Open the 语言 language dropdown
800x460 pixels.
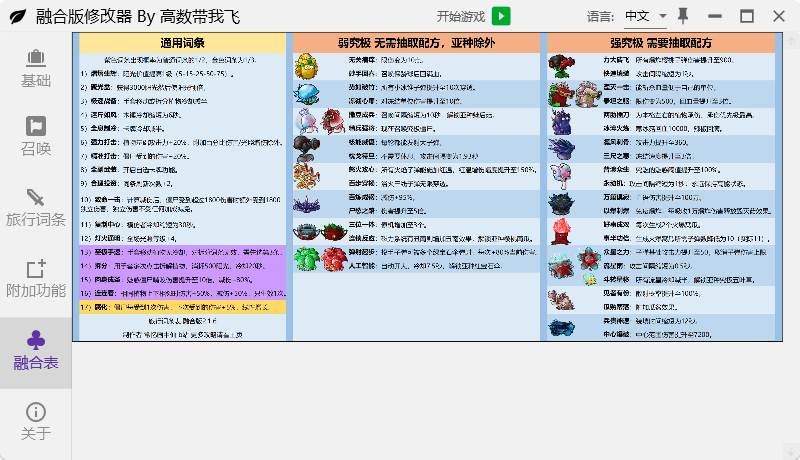coord(646,16)
